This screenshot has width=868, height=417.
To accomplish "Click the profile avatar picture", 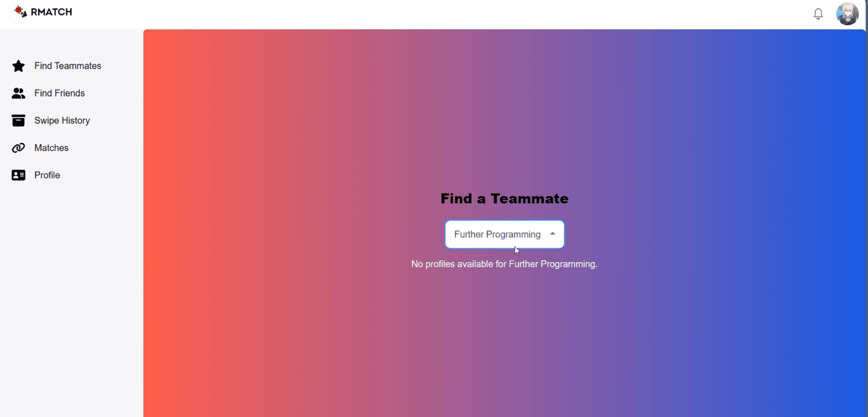I will [x=847, y=14].
